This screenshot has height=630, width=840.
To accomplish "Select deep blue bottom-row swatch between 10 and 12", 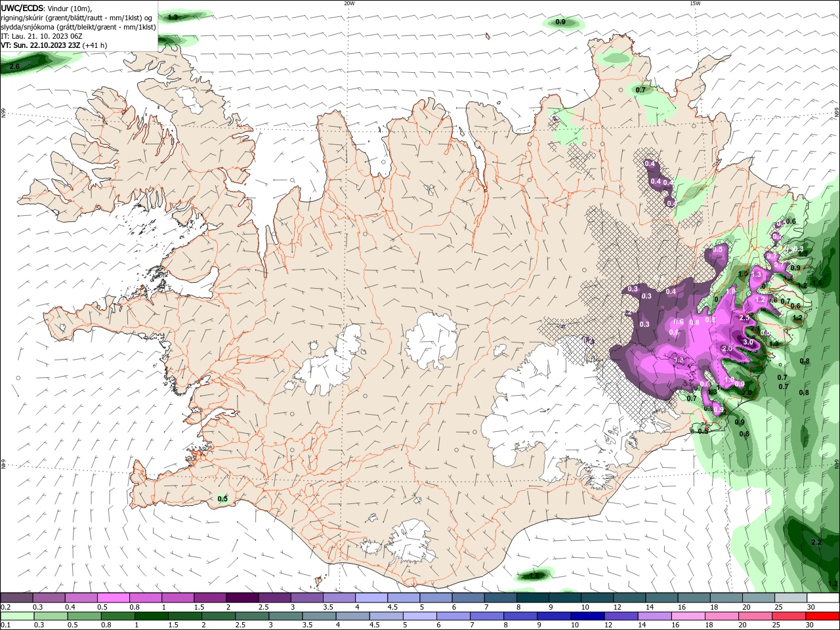I will pyautogui.click(x=587, y=616).
